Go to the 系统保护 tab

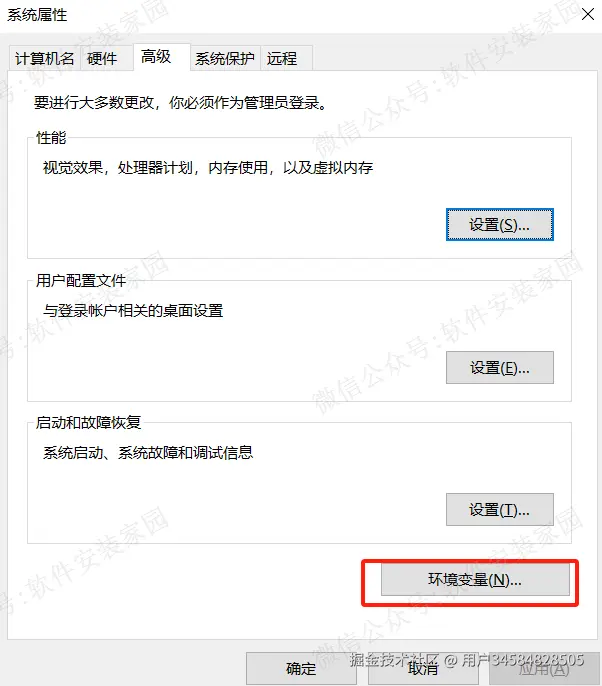(225, 58)
